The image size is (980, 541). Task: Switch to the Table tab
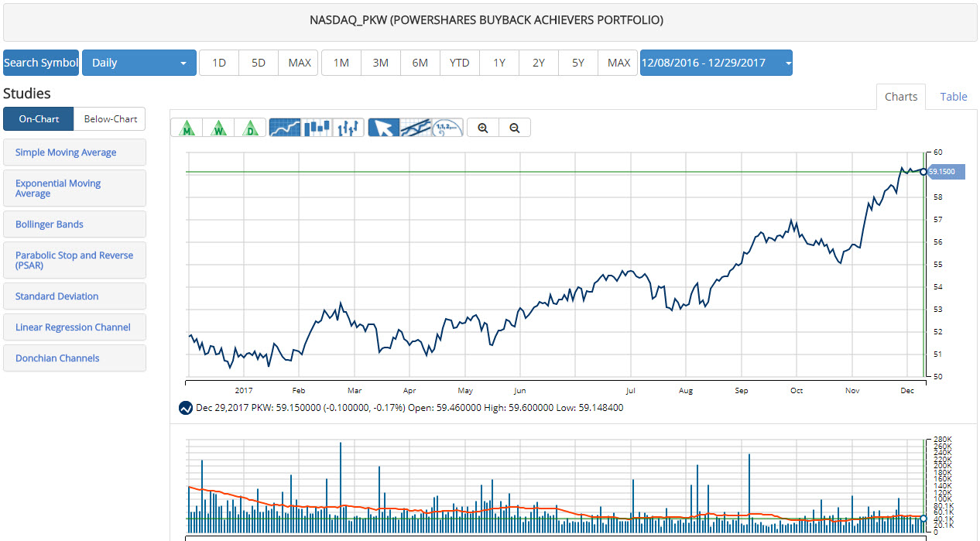pos(953,97)
